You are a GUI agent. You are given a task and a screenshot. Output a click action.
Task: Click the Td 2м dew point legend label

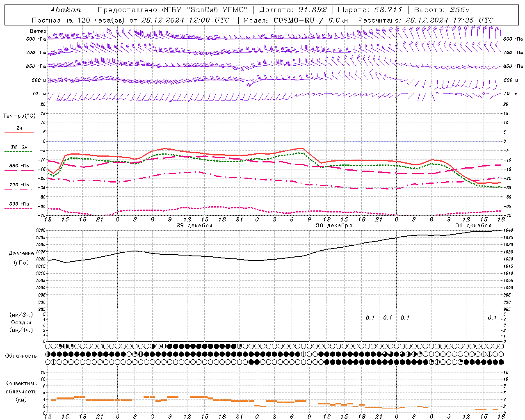point(19,147)
